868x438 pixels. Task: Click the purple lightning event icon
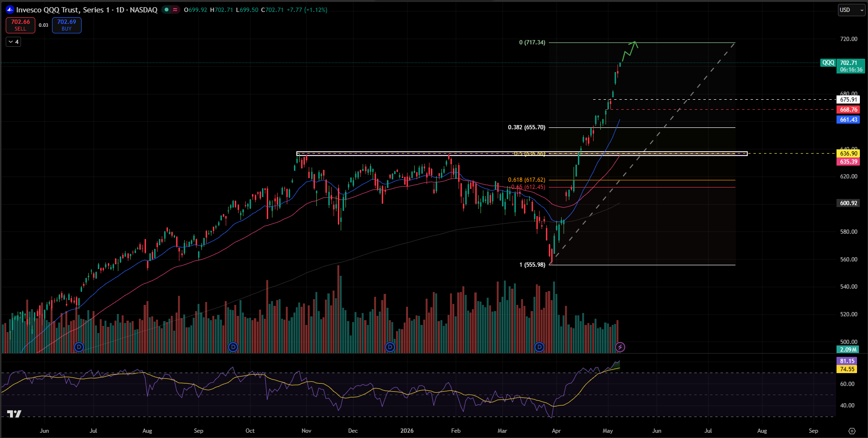tap(620, 347)
